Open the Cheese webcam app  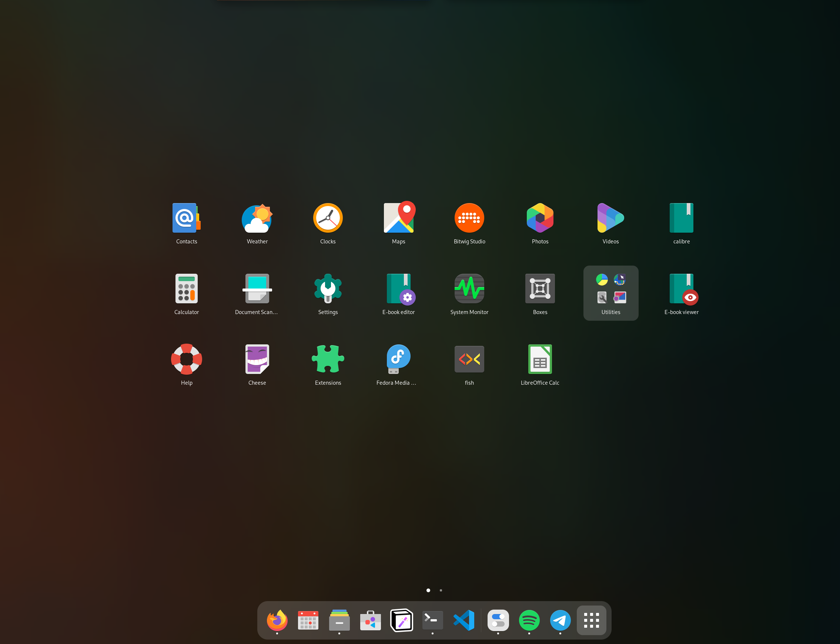click(x=257, y=359)
